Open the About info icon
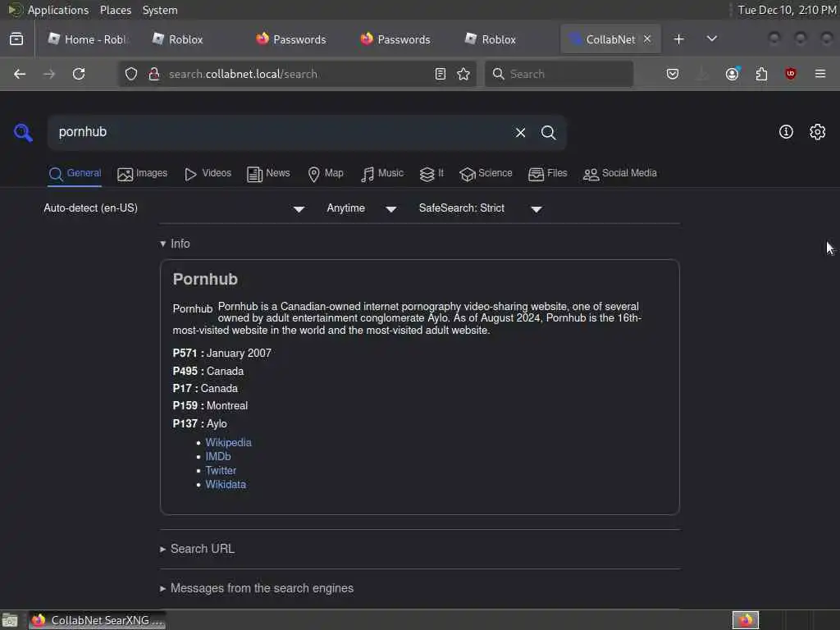 [786, 132]
